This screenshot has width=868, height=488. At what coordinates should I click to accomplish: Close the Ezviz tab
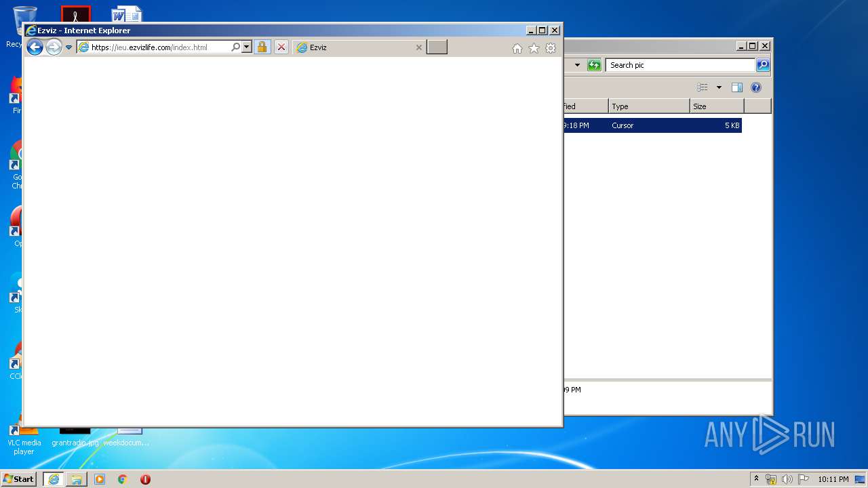[418, 47]
